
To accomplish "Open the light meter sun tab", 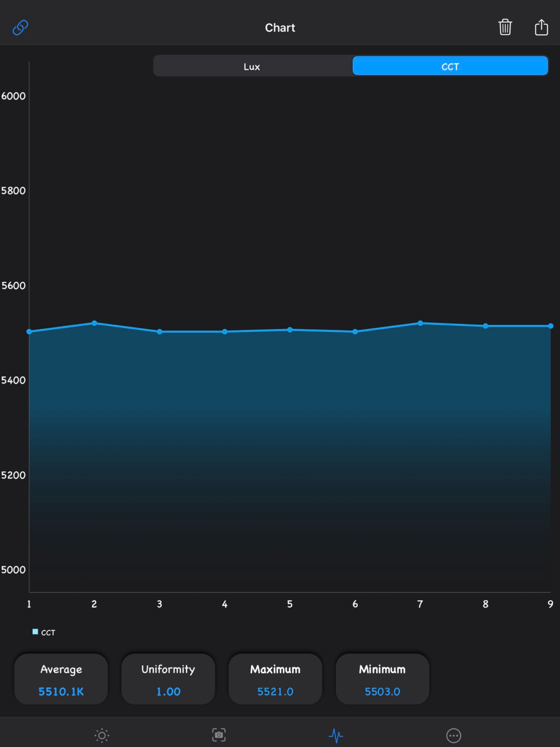I will point(102,735).
